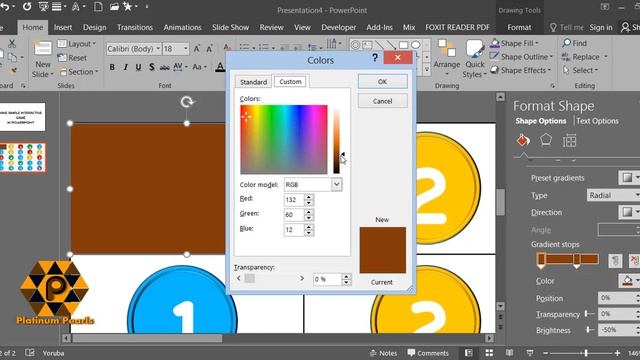Click the Add gradient stop icon
Image resolution: width=640 pixels, height=360 pixels.
click(x=615, y=260)
